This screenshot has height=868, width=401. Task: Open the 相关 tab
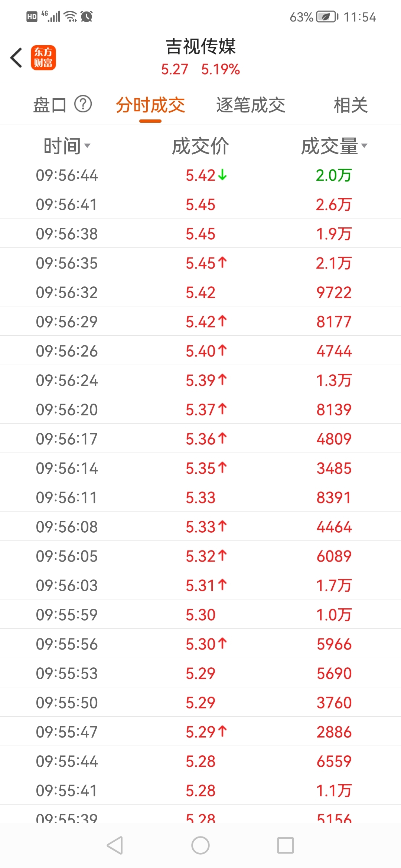(351, 105)
